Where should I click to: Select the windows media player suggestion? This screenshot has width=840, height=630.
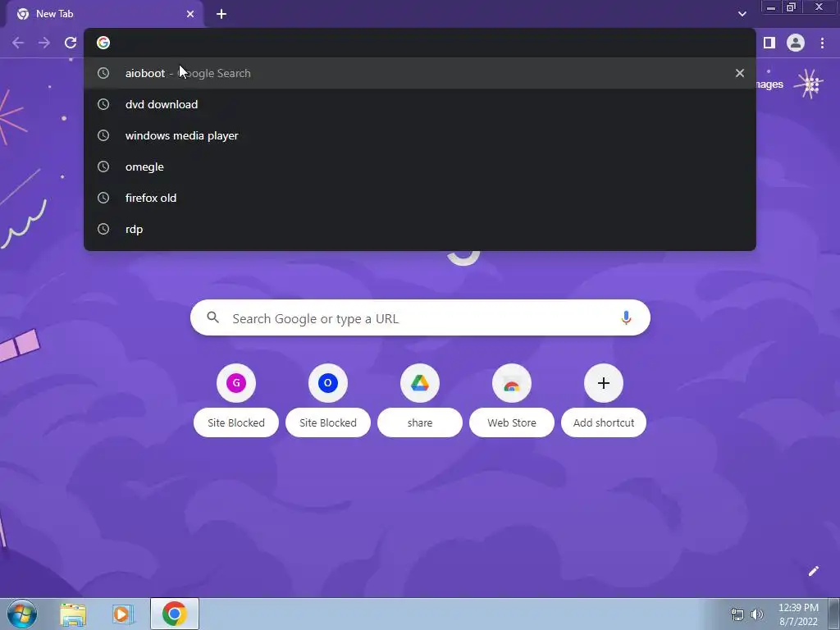click(419, 135)
